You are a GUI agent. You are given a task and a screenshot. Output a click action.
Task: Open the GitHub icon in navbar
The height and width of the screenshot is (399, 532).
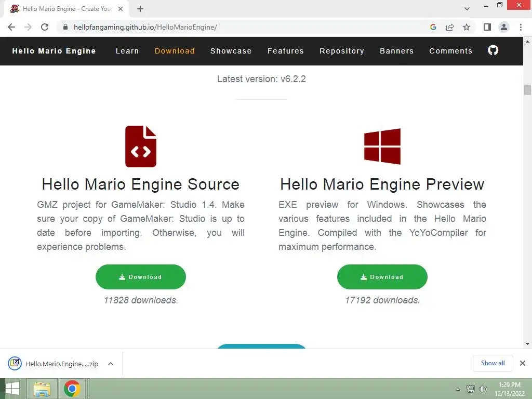click(493, 50)
